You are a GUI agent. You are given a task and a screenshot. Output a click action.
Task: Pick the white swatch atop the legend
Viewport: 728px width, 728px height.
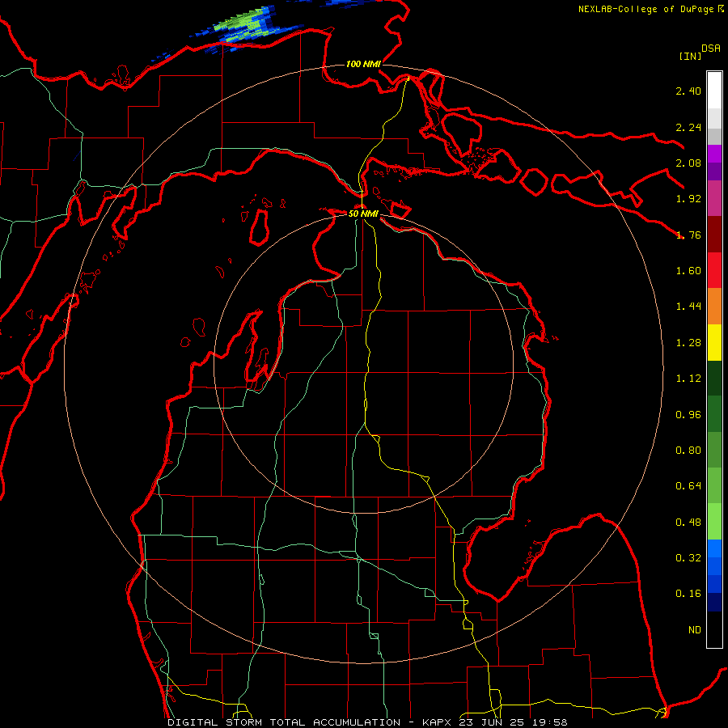[714, 91]
